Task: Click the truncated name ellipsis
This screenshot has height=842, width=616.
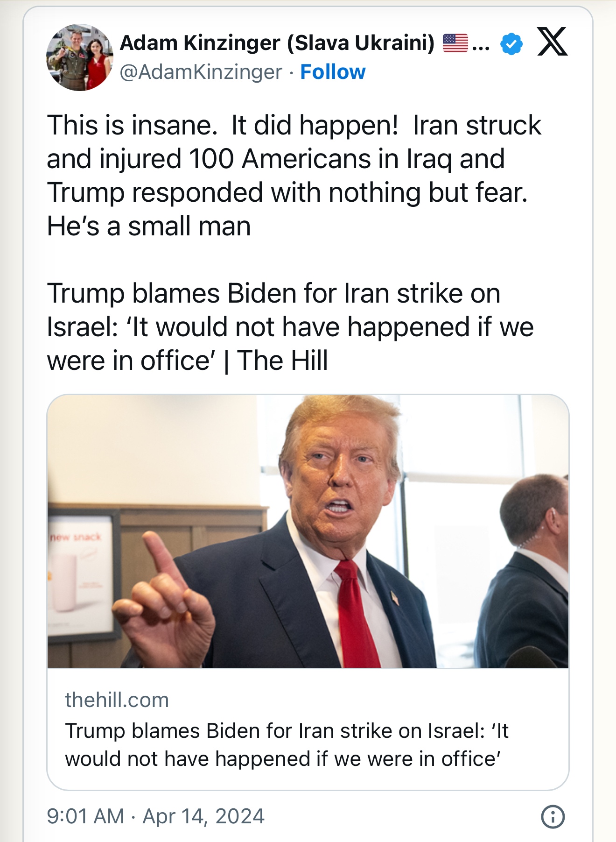Action: click(x=481, y=45)
